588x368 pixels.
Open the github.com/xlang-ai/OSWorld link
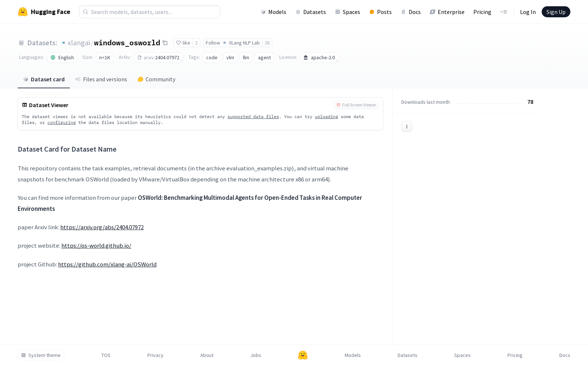pos(107,264)
